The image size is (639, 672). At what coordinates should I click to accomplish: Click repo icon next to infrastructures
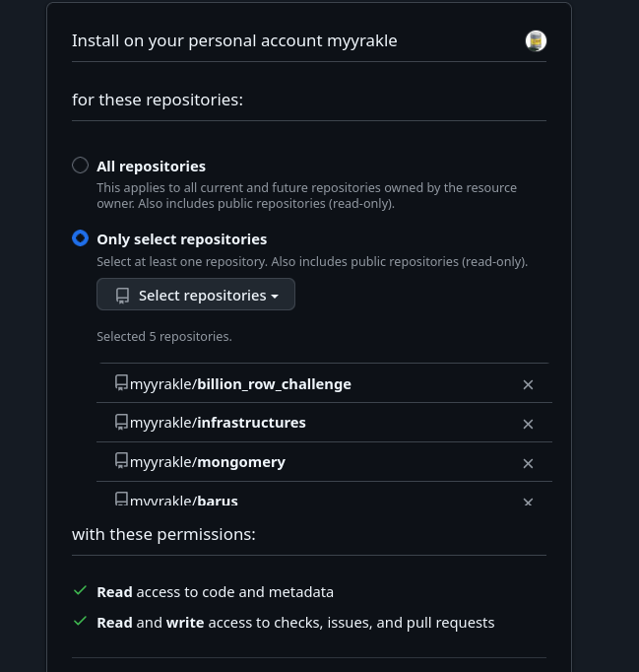pyautogui.click(x=121, y=422)
